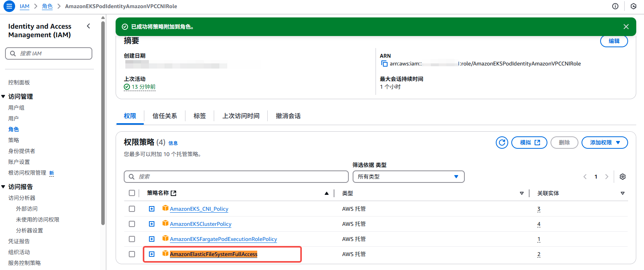Collapse the 访问管理 sidebar section

tap(3, 96)
